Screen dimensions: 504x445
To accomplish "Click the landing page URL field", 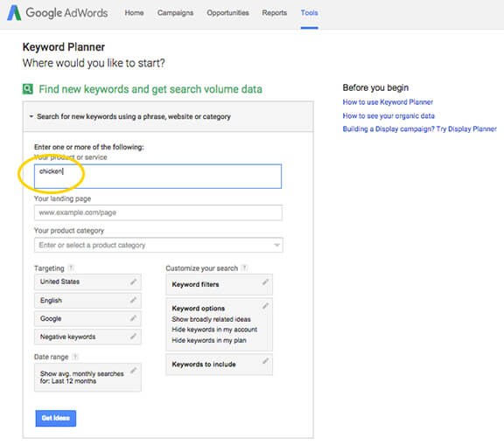I will (158, 212).
